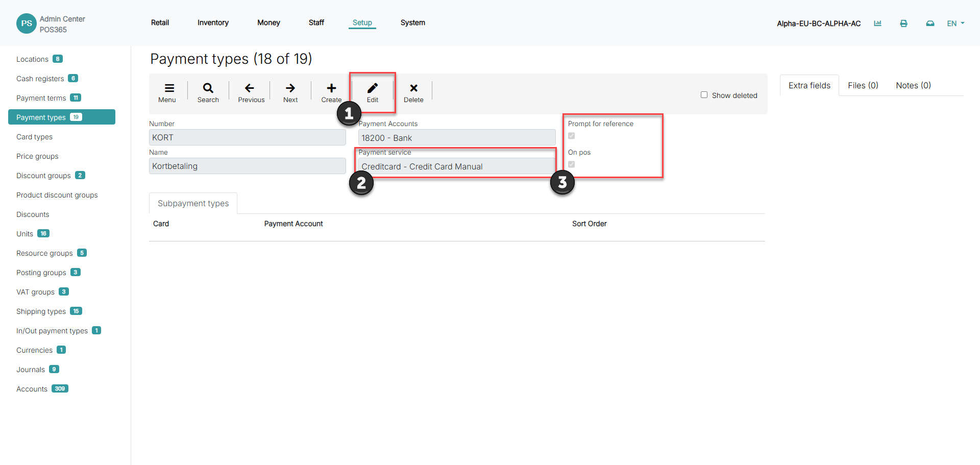This screenshot has height=465, width=980.
Task: Open Product discount groups in sidebar
Action: pyautogui.click(x=57, y=195)
